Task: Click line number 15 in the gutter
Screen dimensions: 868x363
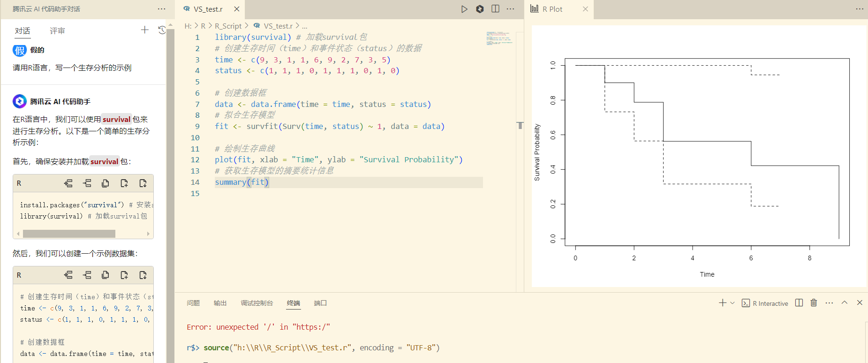Action: click(195, 194)
